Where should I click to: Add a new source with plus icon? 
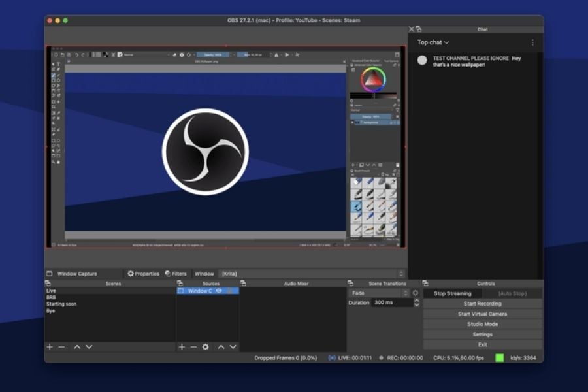[x=182, y=346]
